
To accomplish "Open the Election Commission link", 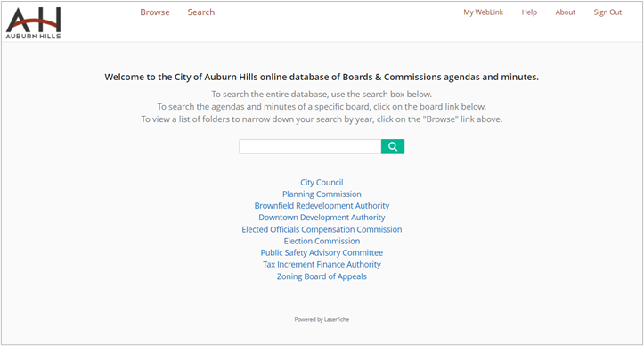I will [x=322, y=241].
